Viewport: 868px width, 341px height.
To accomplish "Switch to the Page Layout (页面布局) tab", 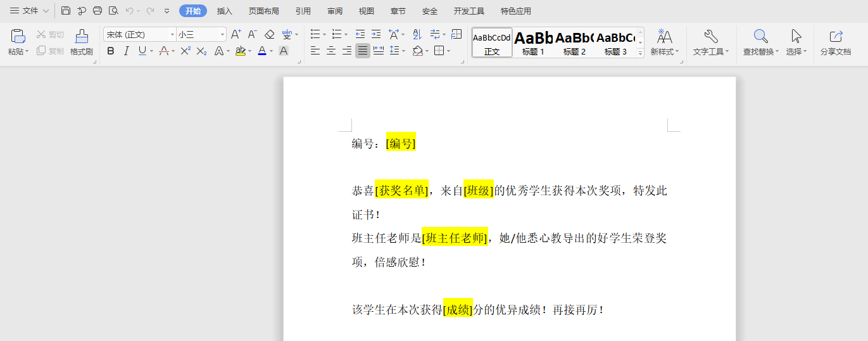I will pos(264,11).
